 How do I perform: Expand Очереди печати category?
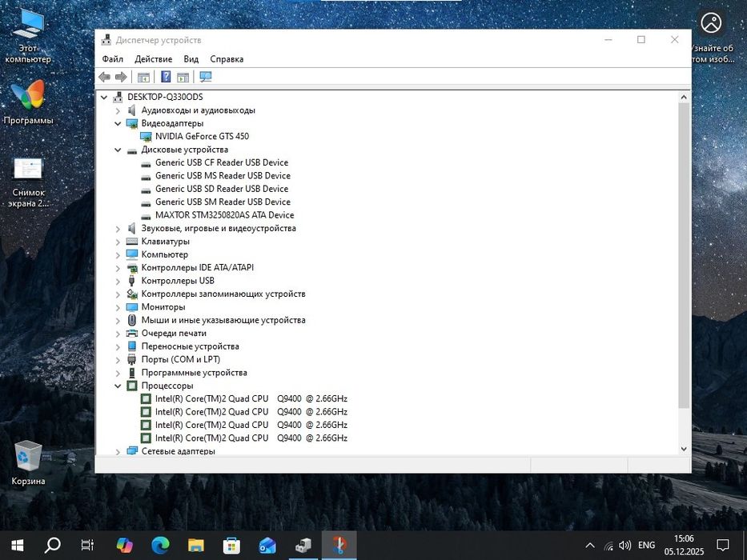coord(118,334)
